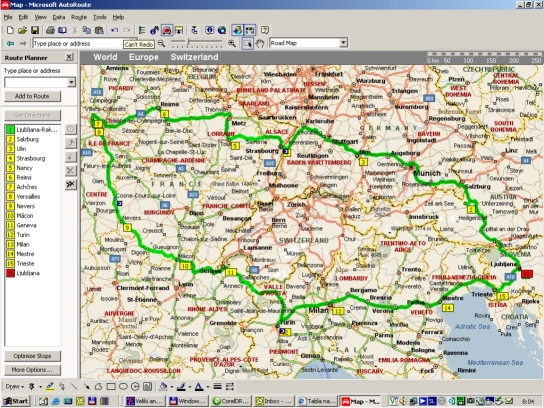Click the remove stop X icon

(x=70, y=170)
